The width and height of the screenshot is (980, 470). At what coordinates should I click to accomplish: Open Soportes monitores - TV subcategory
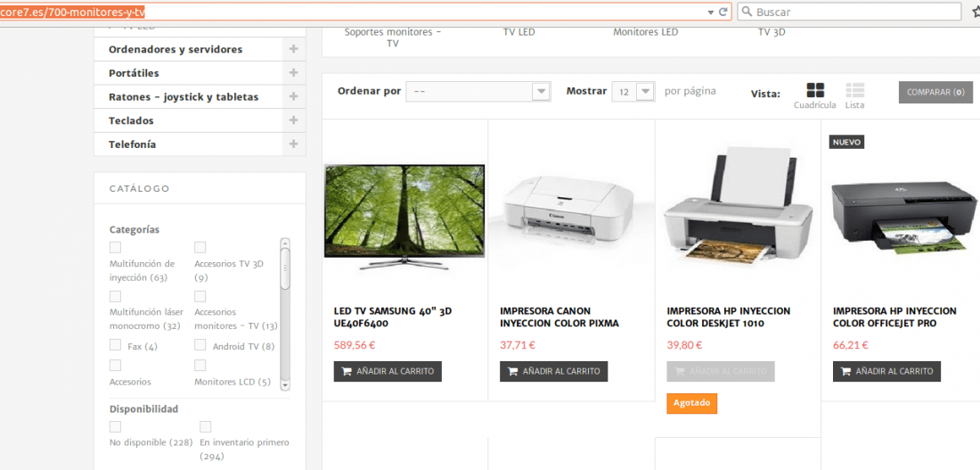pos(393,37)
